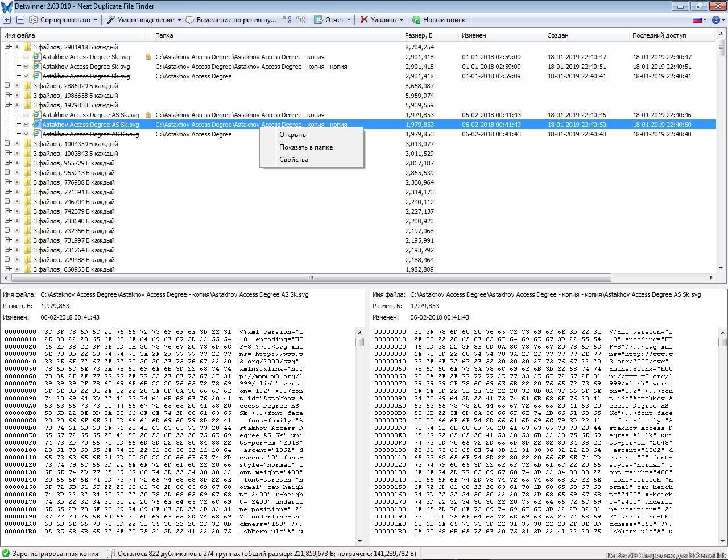Start a Новый поиск
Viewport: 728px width, 560px height.
(x=438, y=20)
